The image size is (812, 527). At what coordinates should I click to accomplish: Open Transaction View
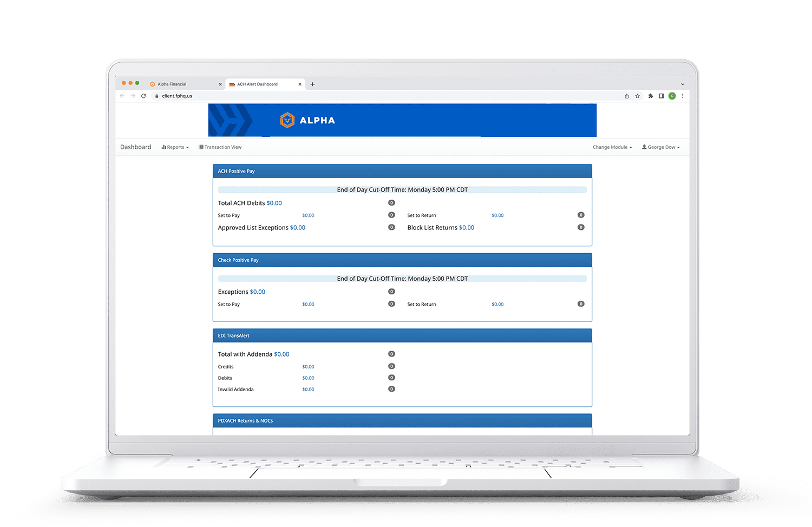tap(220, 147)
